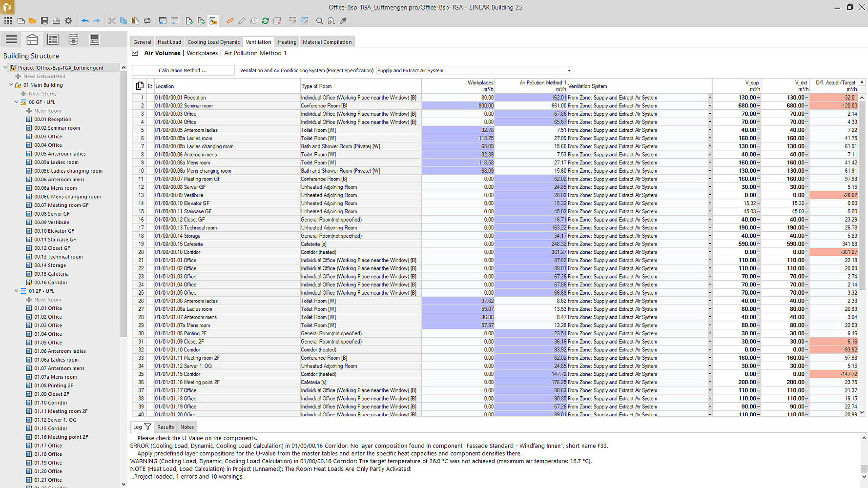Viewport: 868px width, 488px height.
Task: Open the app grid menu icon
Action: [x=8, y=21]
